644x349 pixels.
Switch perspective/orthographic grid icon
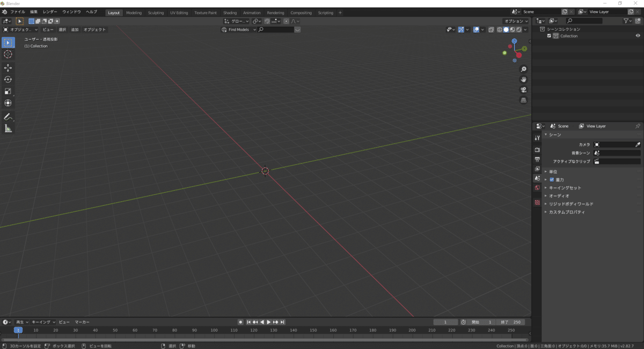524,100
